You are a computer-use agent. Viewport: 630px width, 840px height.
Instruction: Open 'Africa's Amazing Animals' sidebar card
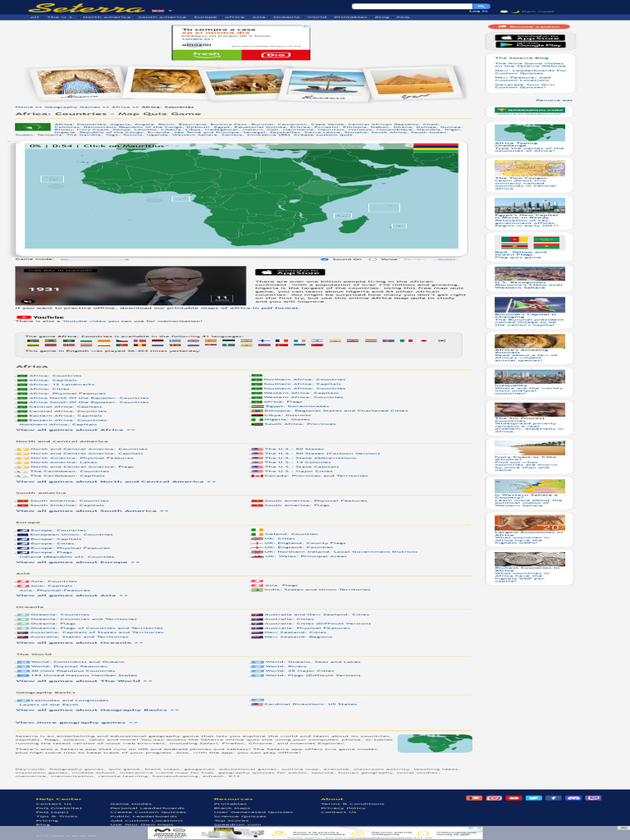point(529,348)
